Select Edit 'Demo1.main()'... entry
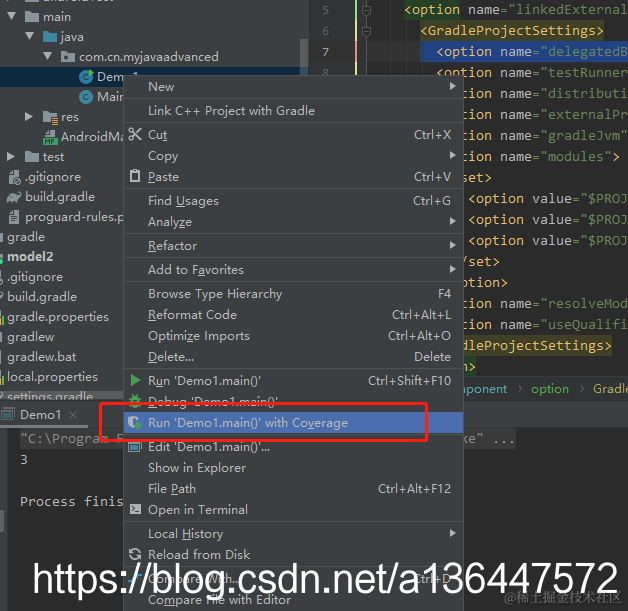 [x=293, y=447]
